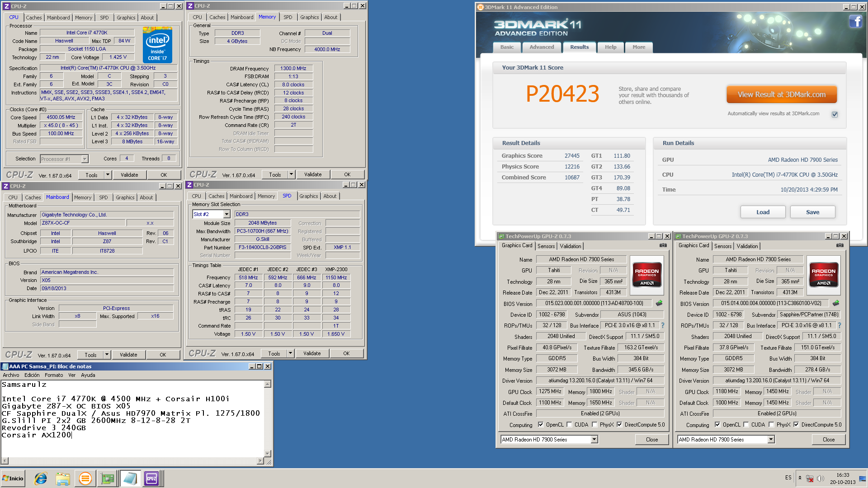Click the 3DMark 11 title bar icon
Screen dimensions: 868x488
click(481, 7)
